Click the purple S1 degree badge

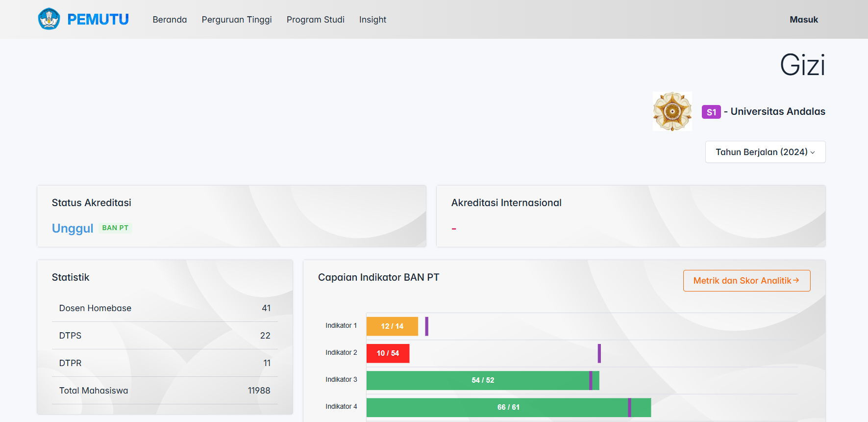[x=711, y=112]
